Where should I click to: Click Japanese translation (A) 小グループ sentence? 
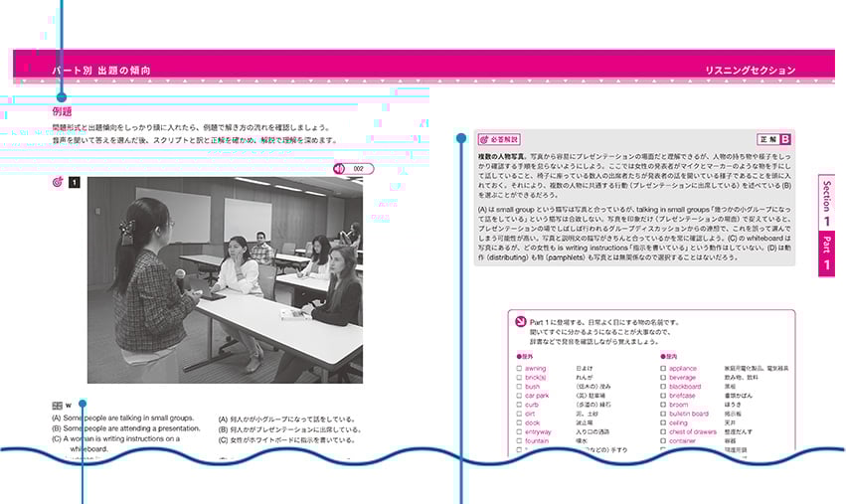(x=286, y=420)
